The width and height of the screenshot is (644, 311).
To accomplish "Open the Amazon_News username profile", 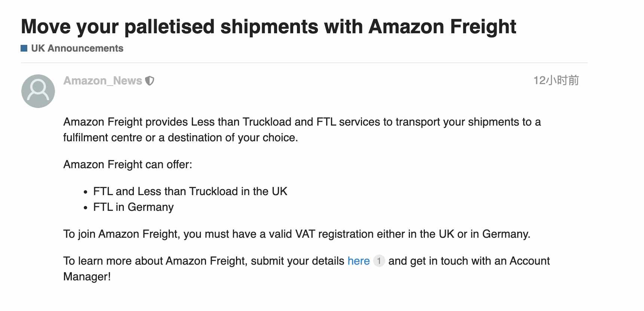I will (x=103, y=81).
